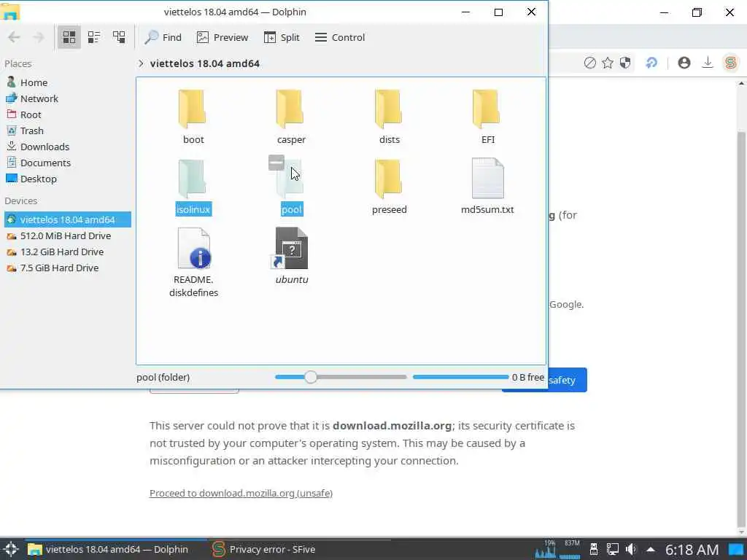The height and width of the screenshot is (560, 747).
Task: Select the casper folder icon
Action: (290, 109)
